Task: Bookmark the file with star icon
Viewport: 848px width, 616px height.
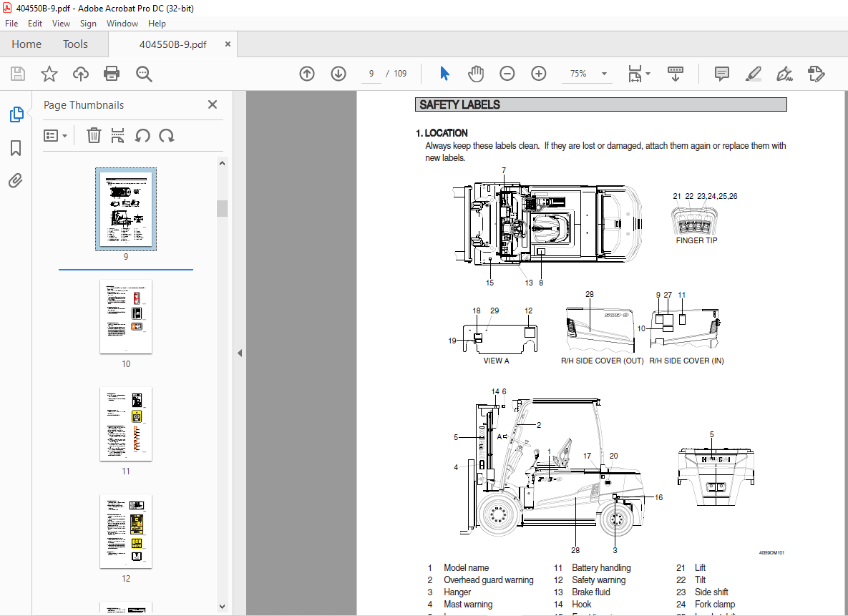Action: [49, 74]
